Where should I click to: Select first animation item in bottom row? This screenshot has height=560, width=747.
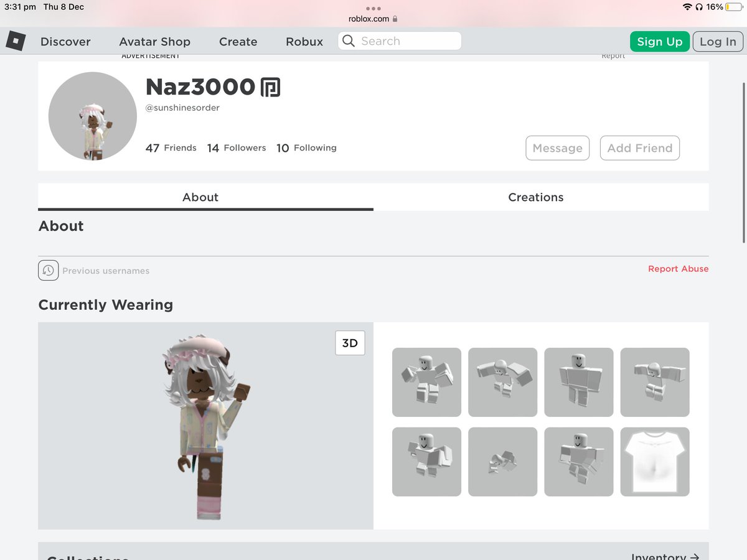(x=426, y=462)
